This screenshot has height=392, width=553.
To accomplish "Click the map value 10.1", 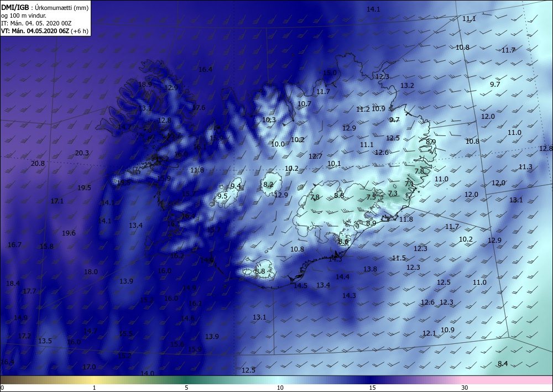I will [x=334, y=164].
